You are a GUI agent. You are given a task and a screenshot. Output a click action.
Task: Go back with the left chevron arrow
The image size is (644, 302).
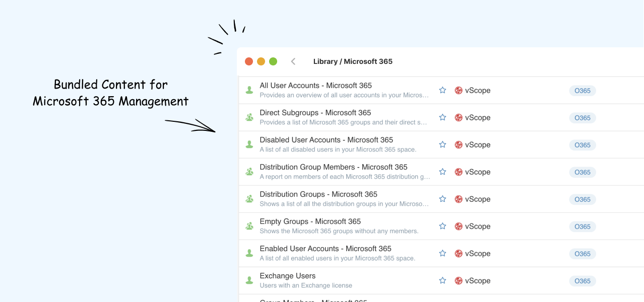[x=293, y=61]
